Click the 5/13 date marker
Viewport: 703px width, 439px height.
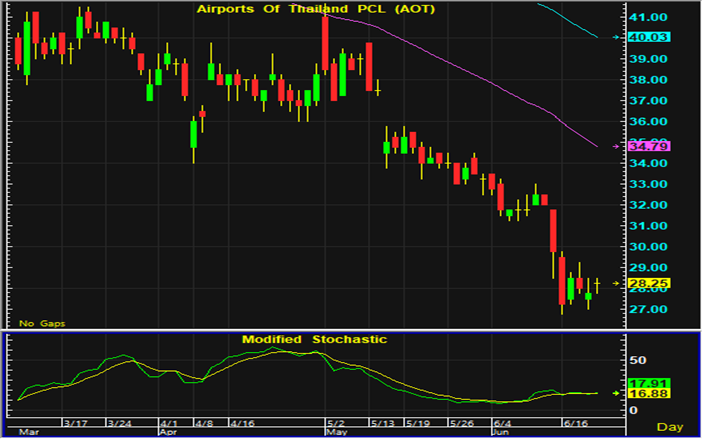point(382,423)
